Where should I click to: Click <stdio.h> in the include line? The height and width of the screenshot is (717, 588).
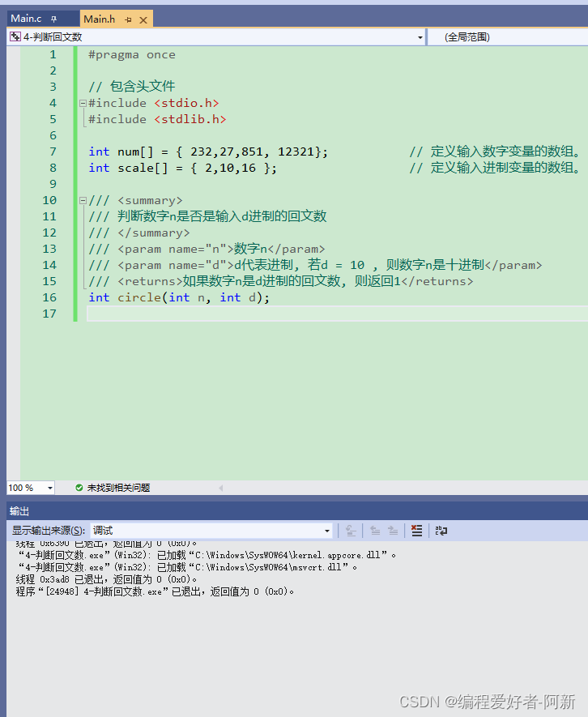click(186, 104)
